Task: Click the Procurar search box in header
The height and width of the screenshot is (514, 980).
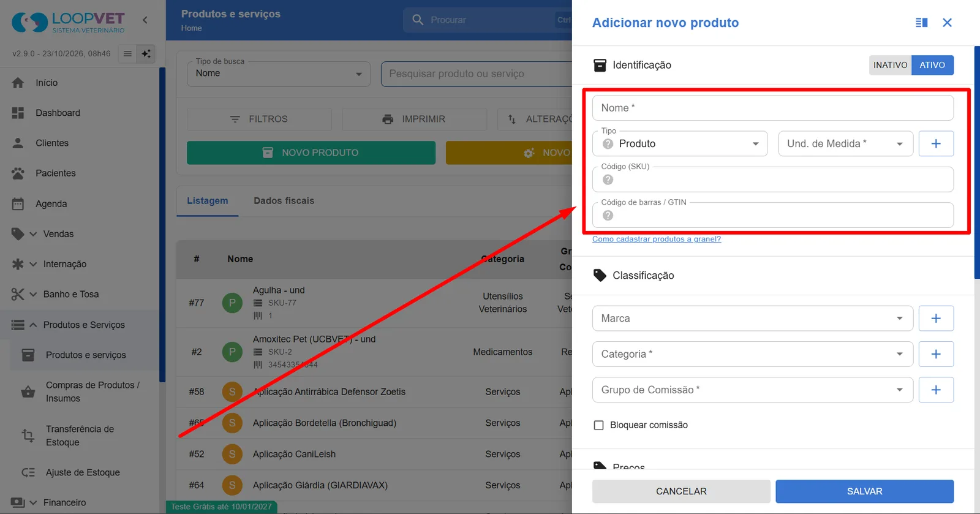Action: tap(488, 20)
